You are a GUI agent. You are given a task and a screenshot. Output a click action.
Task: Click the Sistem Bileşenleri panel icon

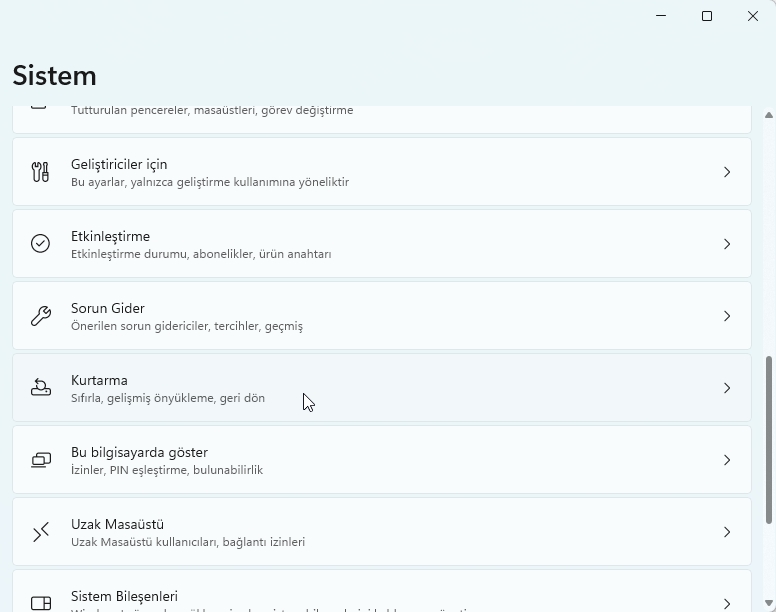click(41, 603)
